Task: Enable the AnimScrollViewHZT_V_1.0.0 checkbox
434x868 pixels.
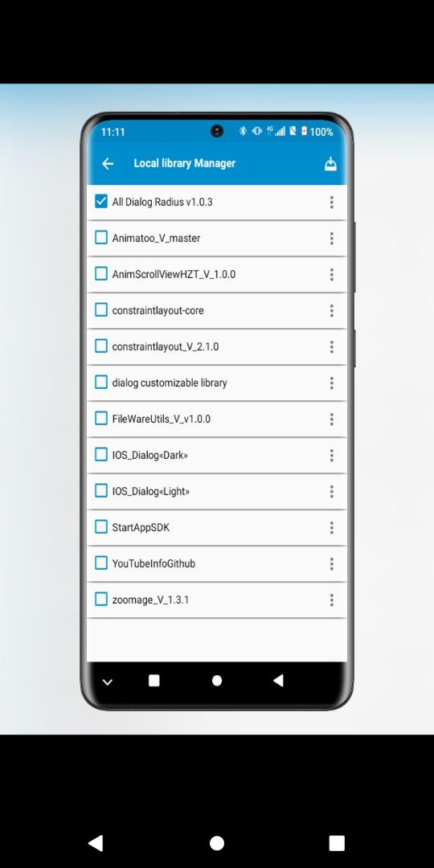Action: pos(100,273)
